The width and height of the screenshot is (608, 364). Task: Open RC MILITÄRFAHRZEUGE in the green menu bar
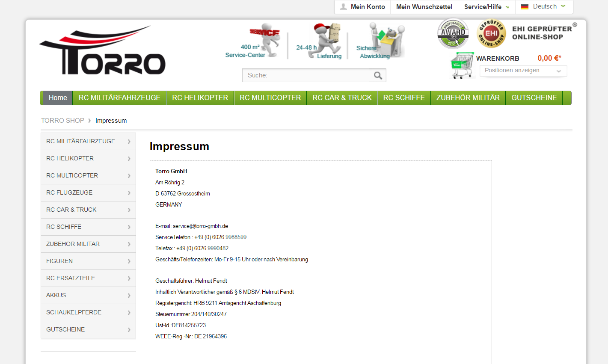tap(119, 98)
